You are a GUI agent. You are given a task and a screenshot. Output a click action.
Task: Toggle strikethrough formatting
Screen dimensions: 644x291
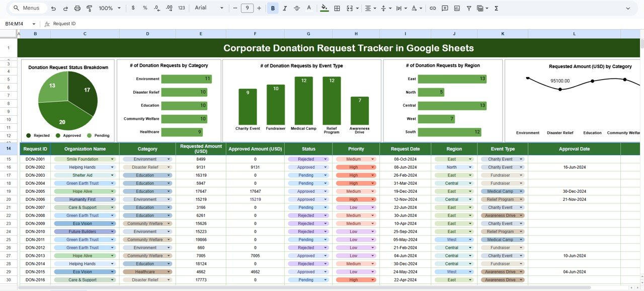click(x=297, y=8)
